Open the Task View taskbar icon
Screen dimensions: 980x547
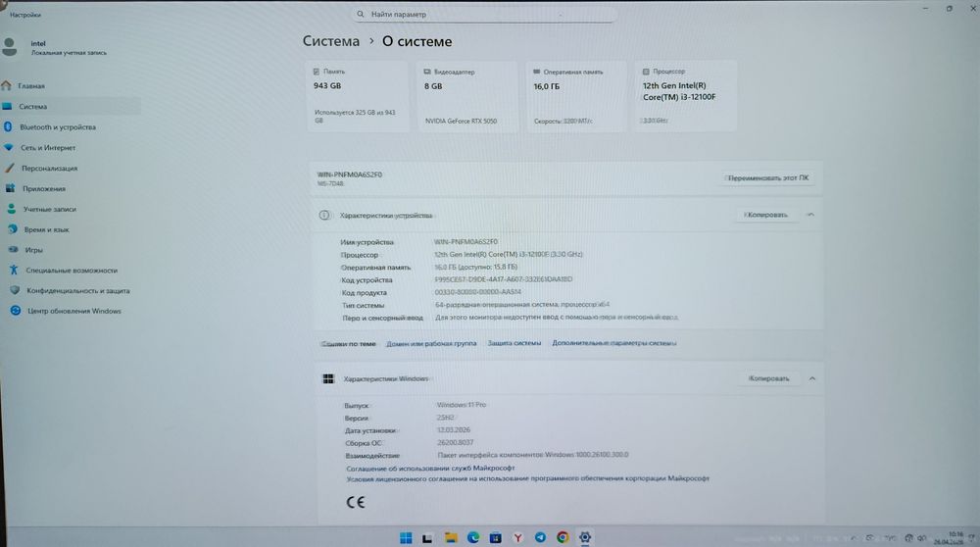coord(427,537)
